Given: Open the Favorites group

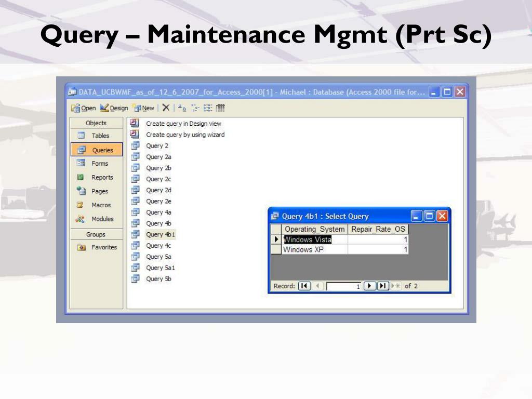Looking at the screenshot, I should (96, 247).
